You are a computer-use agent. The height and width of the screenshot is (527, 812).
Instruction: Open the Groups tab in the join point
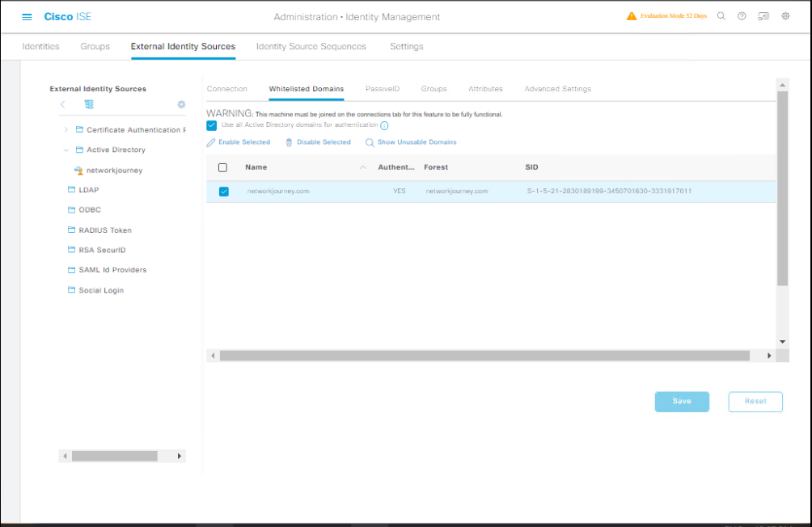point(433,89)
